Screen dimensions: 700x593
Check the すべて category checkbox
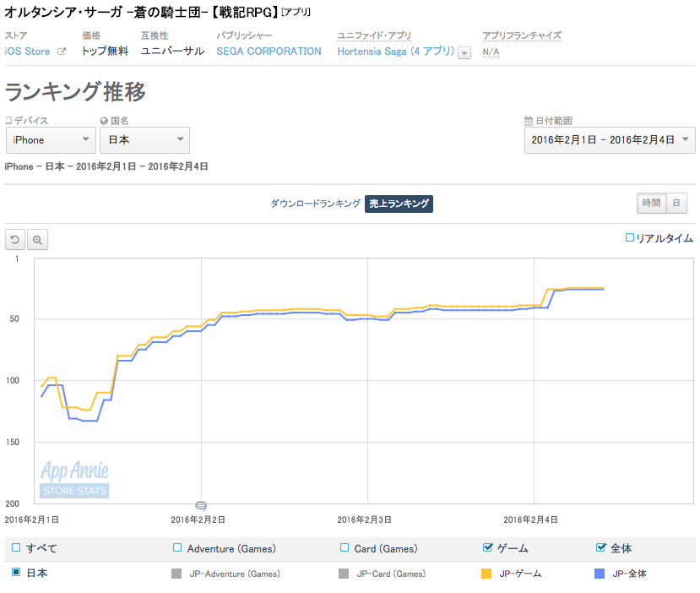point(16,547)
